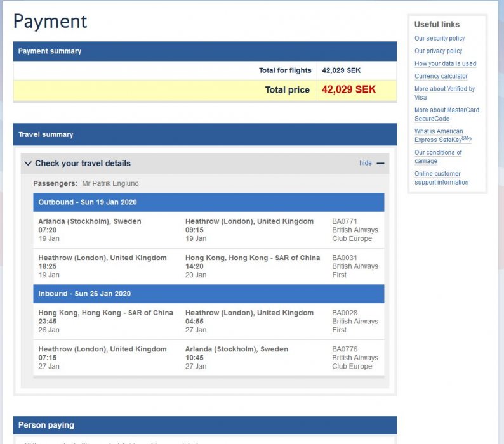Open Our privacy policy link
The image size is (504, 444).
(x=438, y=51)
